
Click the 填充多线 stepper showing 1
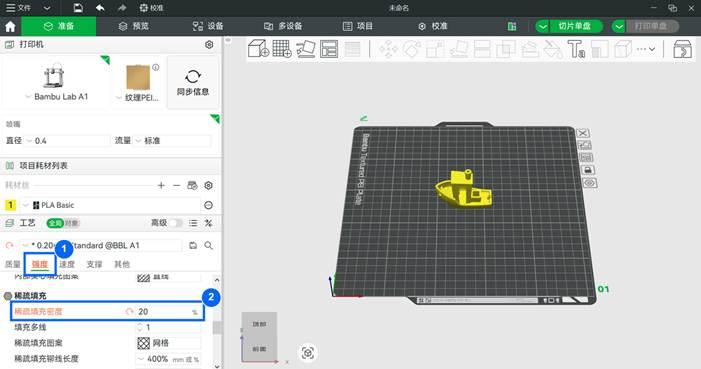[x=168, y=327]
